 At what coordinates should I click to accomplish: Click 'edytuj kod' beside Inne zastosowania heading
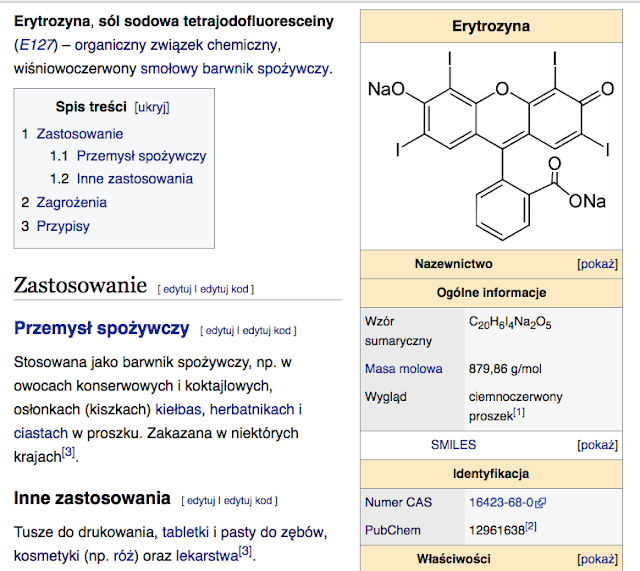click(x=248, y=501)
